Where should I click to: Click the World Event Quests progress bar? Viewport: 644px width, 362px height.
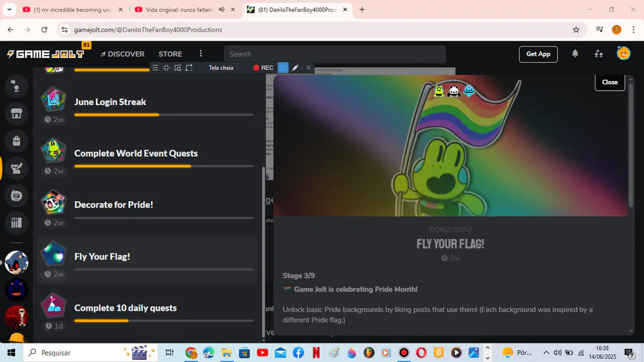click(x=164, y=166)
